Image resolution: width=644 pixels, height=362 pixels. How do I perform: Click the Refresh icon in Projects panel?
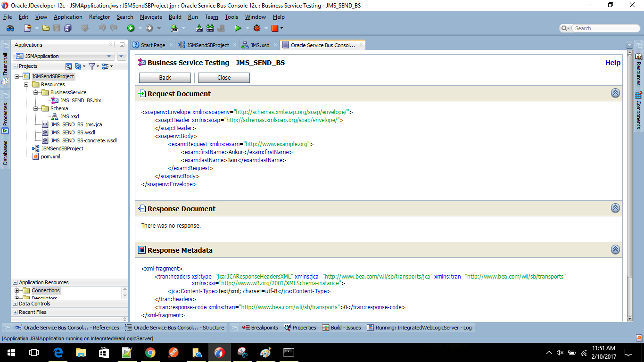[78, 66]
